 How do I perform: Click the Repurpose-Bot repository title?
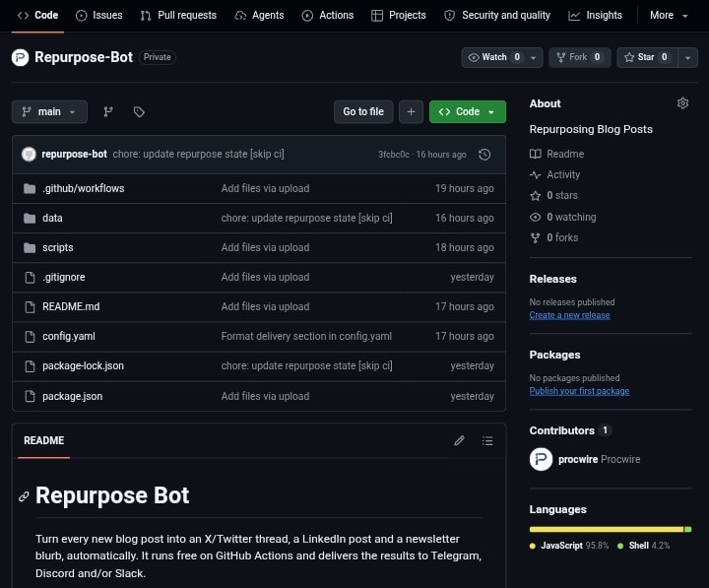click(x=84, y=57)
